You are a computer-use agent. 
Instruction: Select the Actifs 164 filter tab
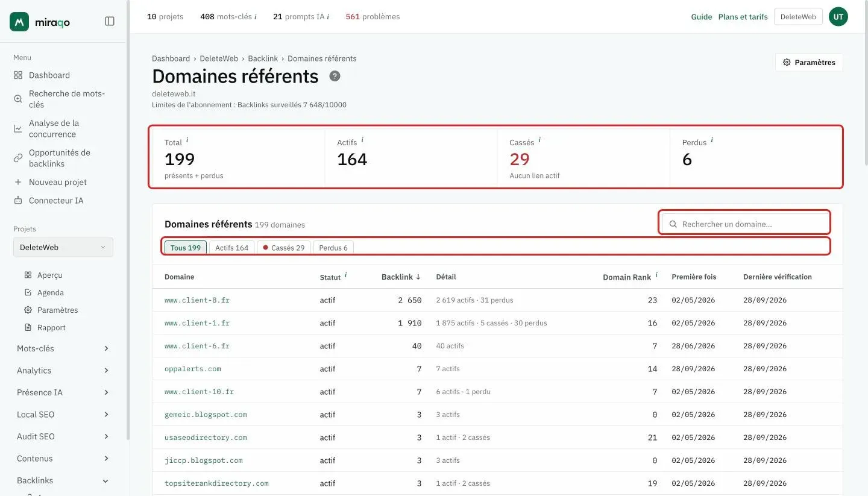(232, 248)
